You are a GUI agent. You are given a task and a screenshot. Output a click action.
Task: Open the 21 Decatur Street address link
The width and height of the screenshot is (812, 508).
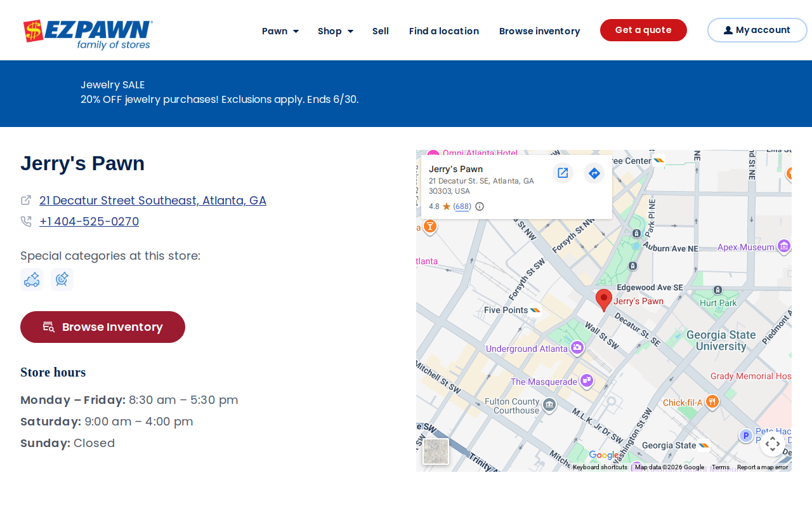[153, 200]
